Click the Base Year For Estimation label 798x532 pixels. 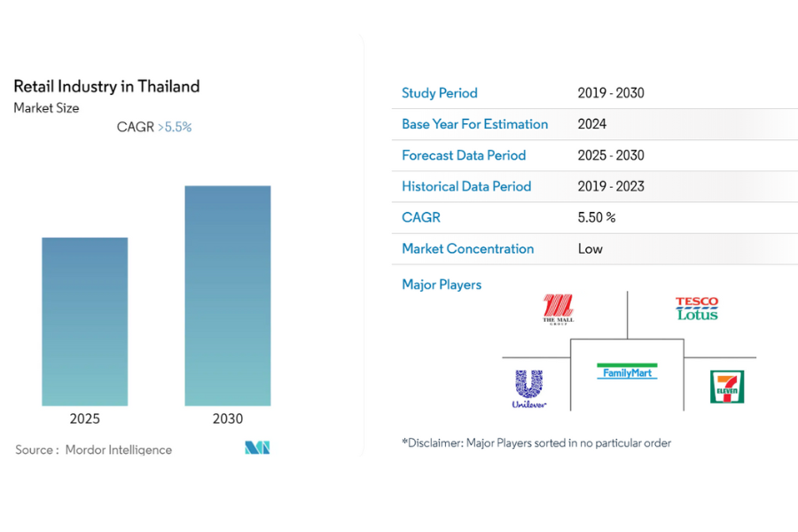475,124
